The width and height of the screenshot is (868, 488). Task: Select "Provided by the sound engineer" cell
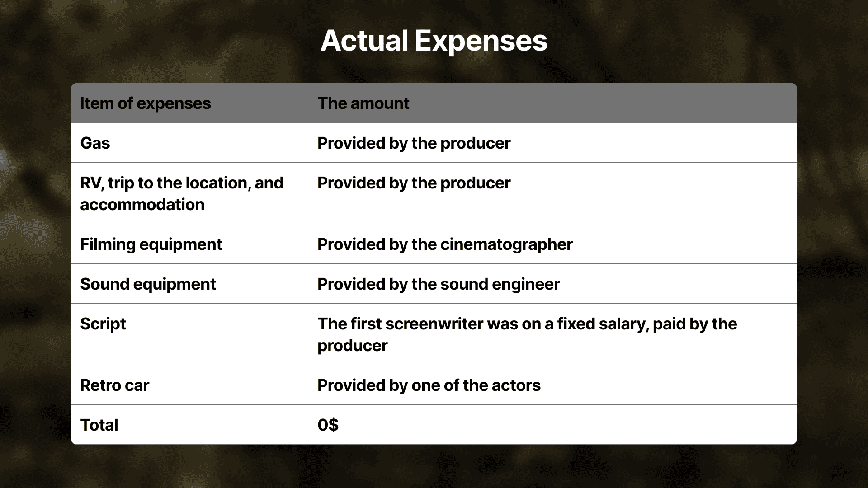[x=439, y=284]
